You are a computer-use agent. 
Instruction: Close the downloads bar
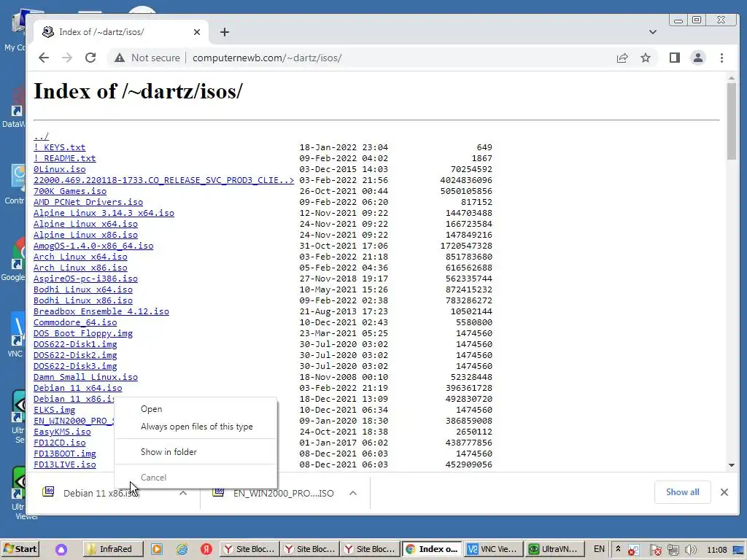click(x=724, y=492)
